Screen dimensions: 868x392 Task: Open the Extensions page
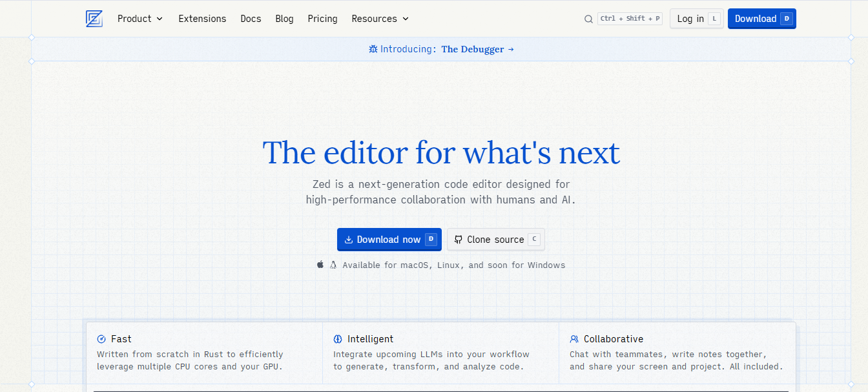[202, 19]
